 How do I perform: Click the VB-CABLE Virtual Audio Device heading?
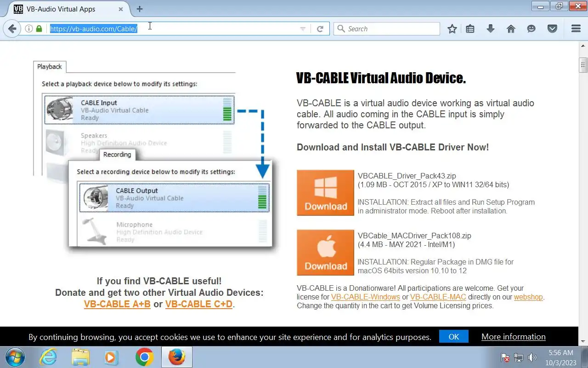(381, 78)
